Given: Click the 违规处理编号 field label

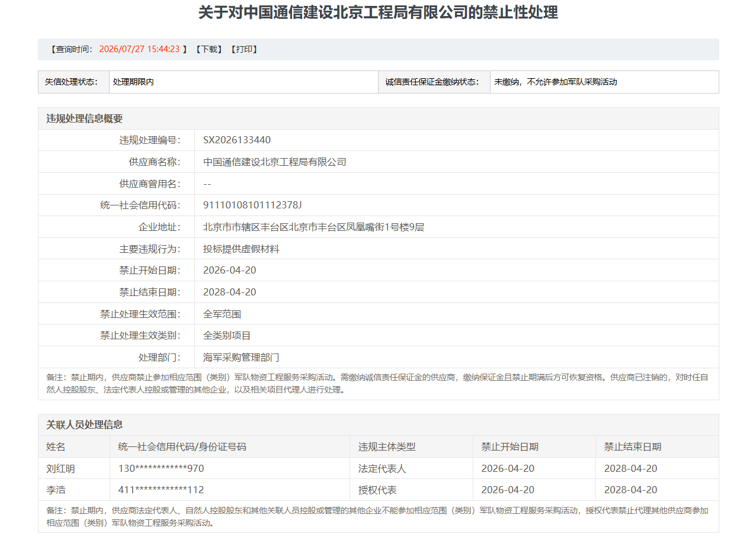Looking at the screenshot, I should click(150, 140).
